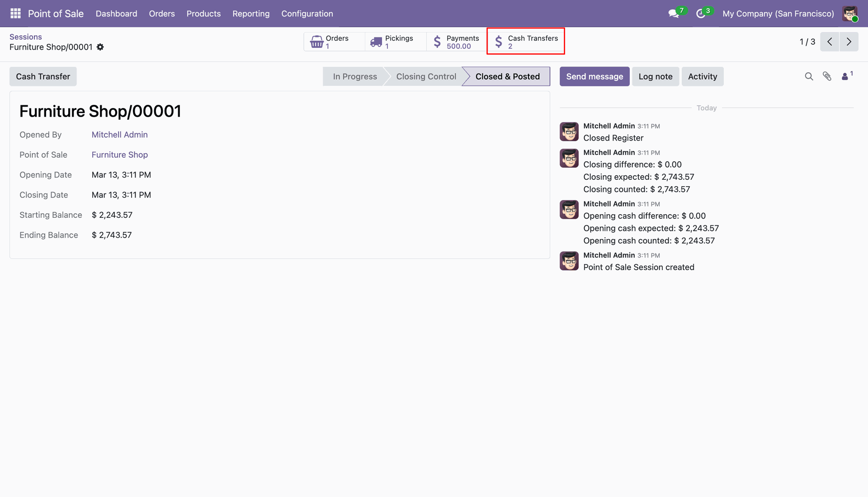
Task: Open the Products menu
Action: (x=203, y=14)
